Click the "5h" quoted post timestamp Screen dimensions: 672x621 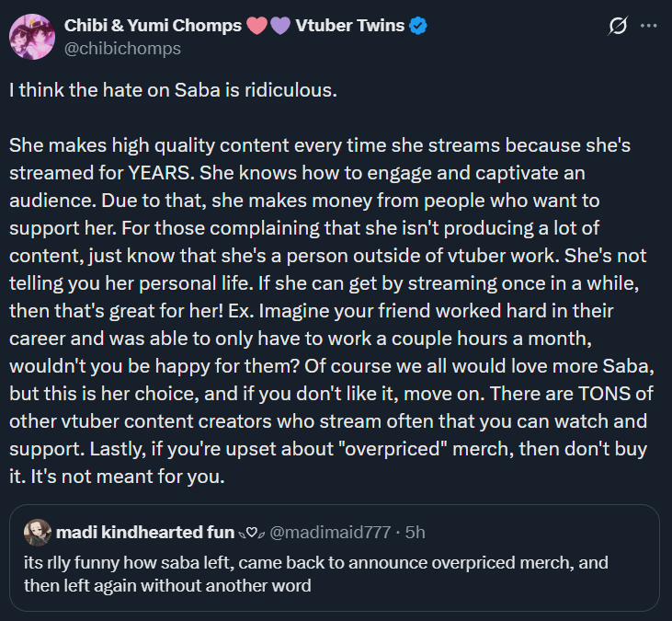click(415, 532)
